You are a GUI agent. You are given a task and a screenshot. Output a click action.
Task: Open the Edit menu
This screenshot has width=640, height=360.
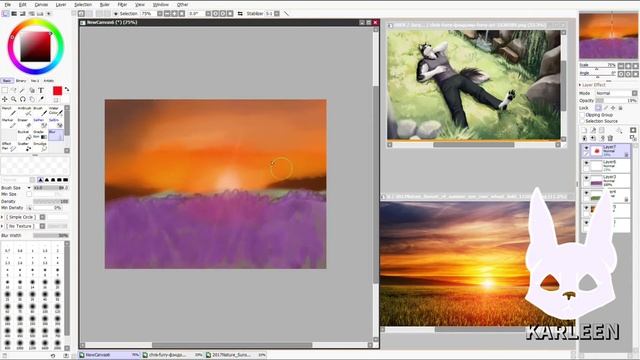pos(22,4)
